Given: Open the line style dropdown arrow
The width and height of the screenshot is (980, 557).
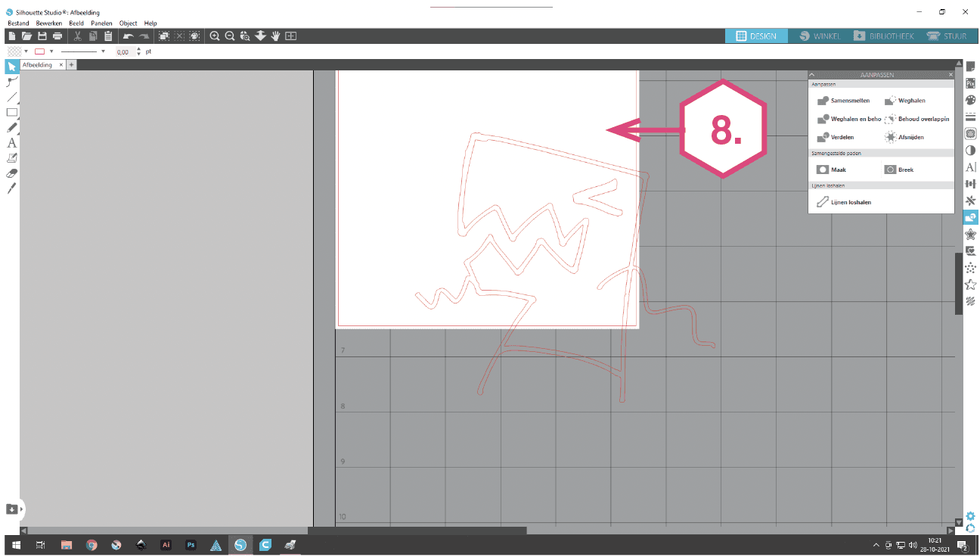Looking at the screenshot, I should coord(103,51).
